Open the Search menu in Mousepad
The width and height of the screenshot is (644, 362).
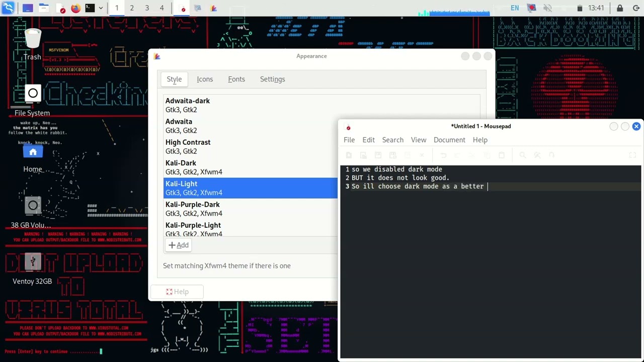pyautogui.click(x=393, y=140)
